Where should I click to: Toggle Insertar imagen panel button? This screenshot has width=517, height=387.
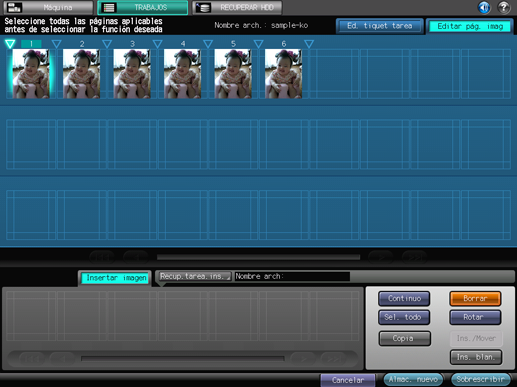click(x=116, y=278)
